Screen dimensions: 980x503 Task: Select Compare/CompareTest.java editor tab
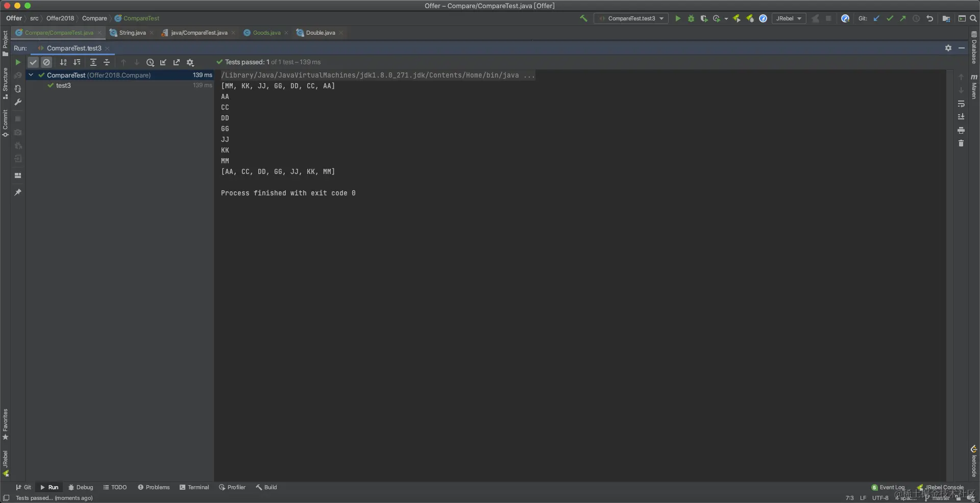pyautogui.click(x=59, y=33)
